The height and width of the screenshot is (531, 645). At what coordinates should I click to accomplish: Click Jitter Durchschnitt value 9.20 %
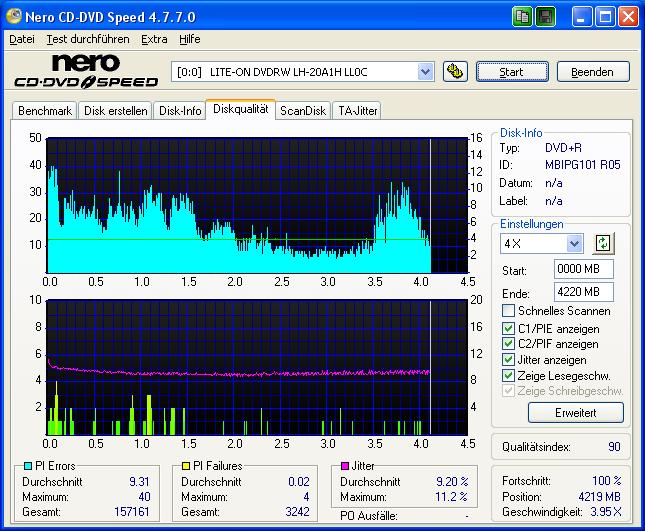click(x=452, y=482)
